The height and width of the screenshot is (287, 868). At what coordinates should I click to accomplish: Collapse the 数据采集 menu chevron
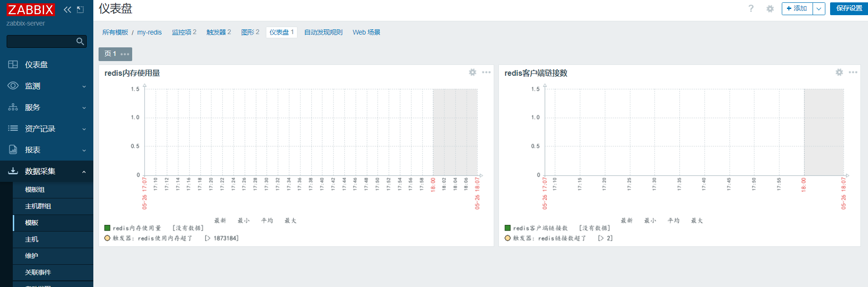click(84, 171)
